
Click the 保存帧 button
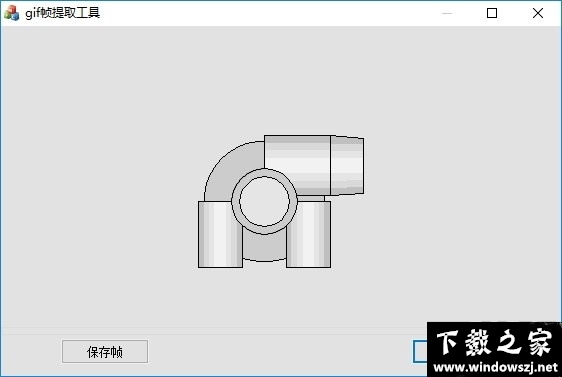[x=105, y=352]
